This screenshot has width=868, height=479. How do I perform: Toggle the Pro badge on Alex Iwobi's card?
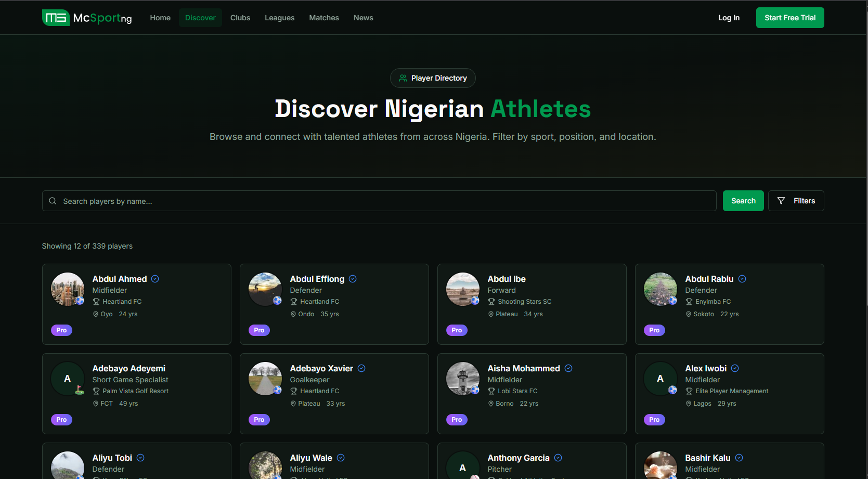tap(654, 419)
